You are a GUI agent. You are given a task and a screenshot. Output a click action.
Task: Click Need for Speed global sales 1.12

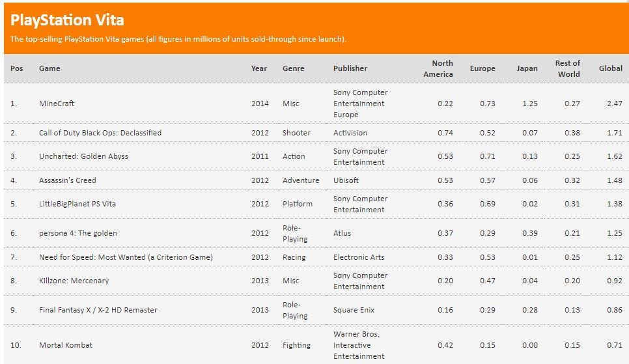coord(615,257)
